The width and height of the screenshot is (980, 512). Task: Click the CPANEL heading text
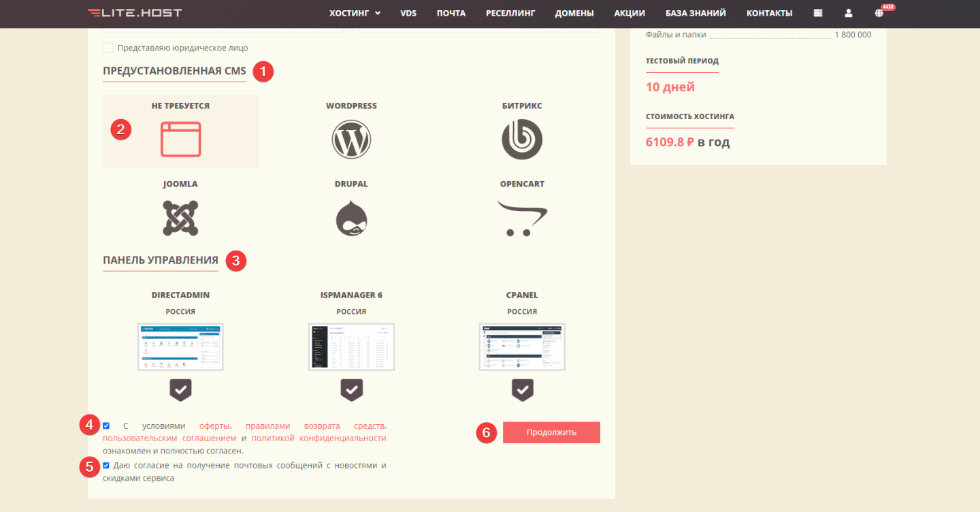point(522,295)
